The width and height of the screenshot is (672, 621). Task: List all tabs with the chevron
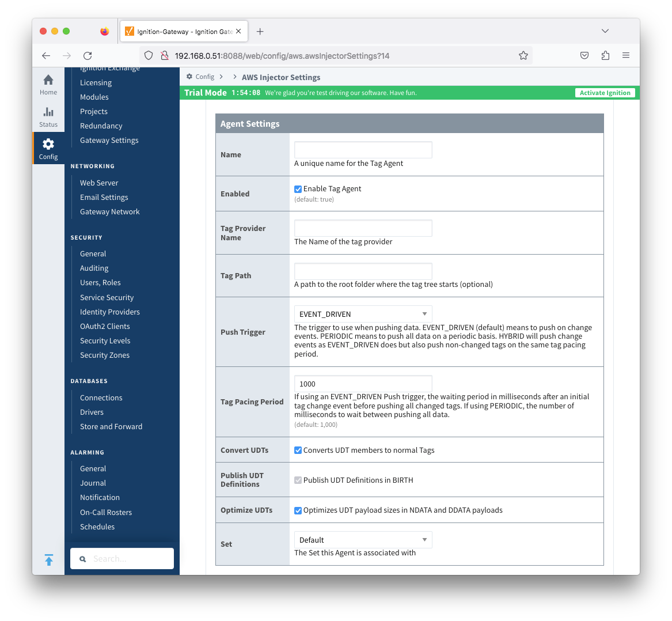coord(605,31)
